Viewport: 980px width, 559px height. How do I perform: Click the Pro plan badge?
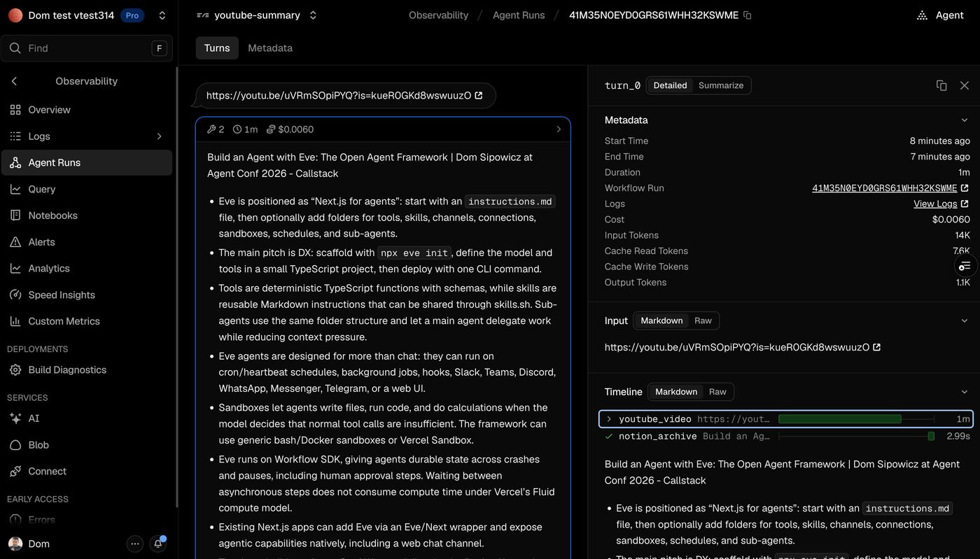click(132, 15)
